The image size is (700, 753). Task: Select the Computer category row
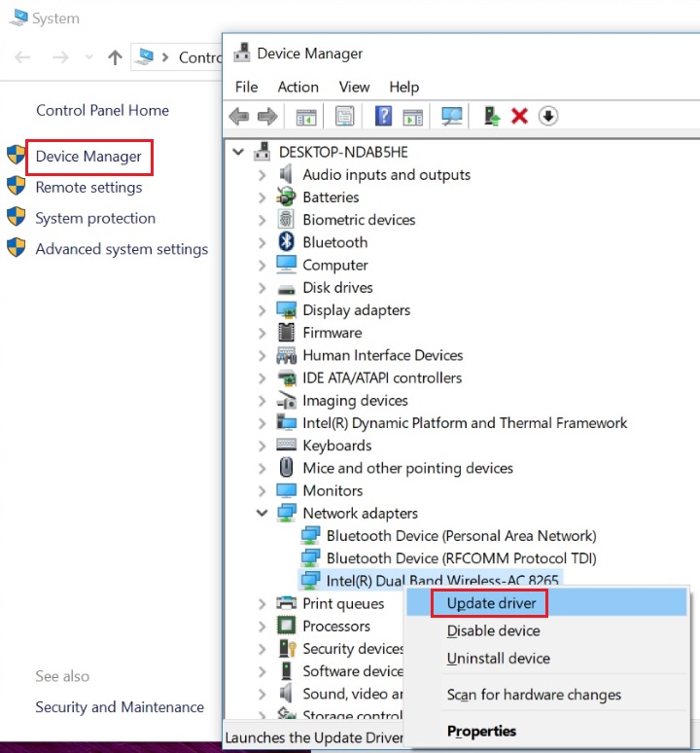click(335, 265)
